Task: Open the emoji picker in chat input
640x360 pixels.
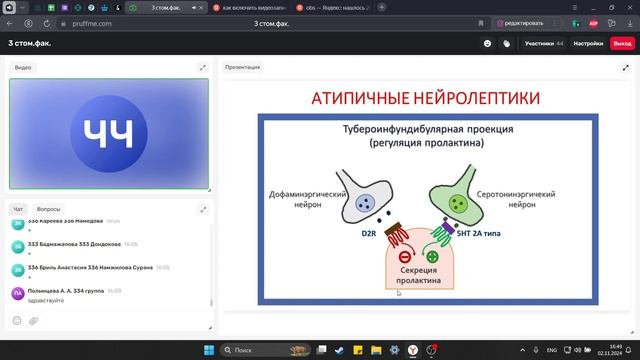Action: pyautogui.click(x=17, y=321)
